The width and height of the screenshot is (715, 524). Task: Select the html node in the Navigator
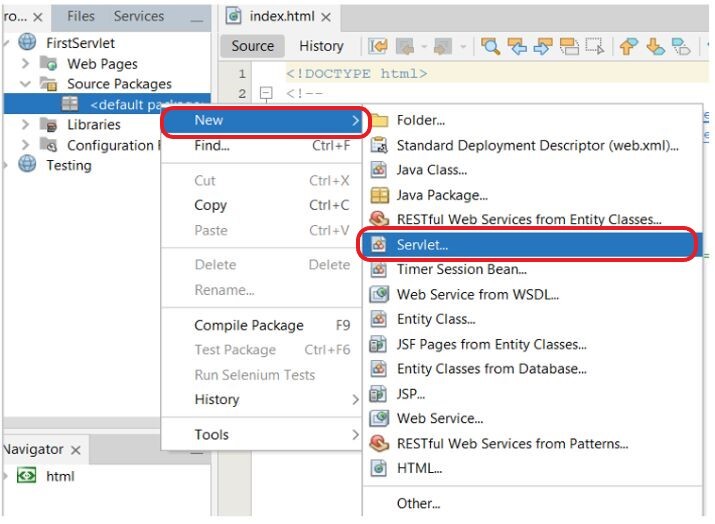[x=60, y=476]
